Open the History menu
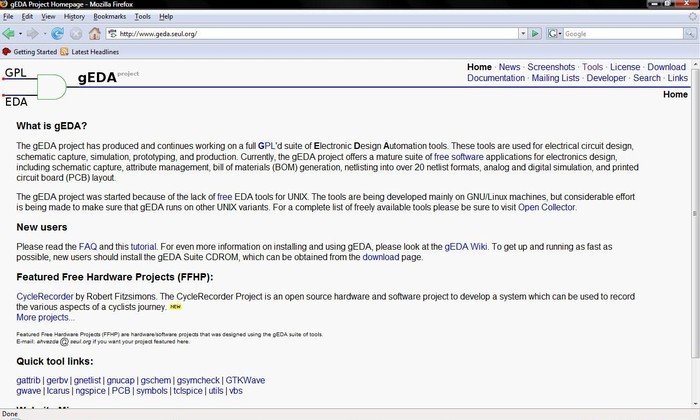 (x=74, y=17)
